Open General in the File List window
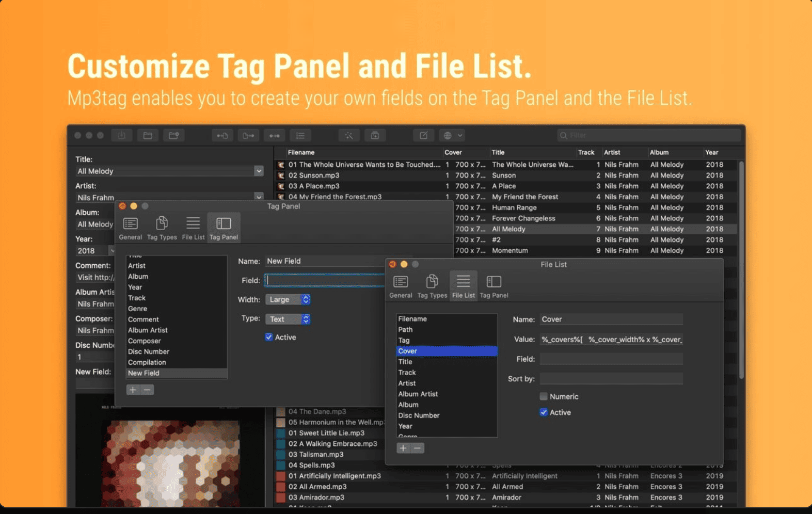 click(x=401, y=286)
